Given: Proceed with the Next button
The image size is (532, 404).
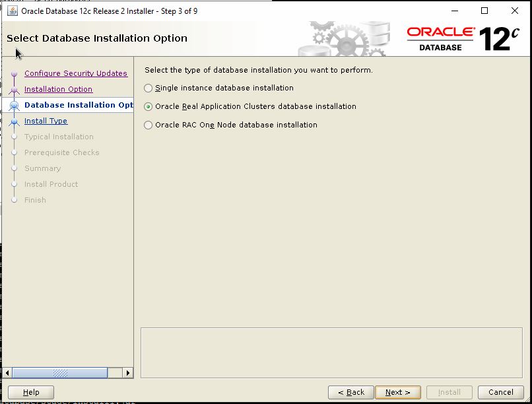Looking at the screenshot, I should [x=397, y=392].
